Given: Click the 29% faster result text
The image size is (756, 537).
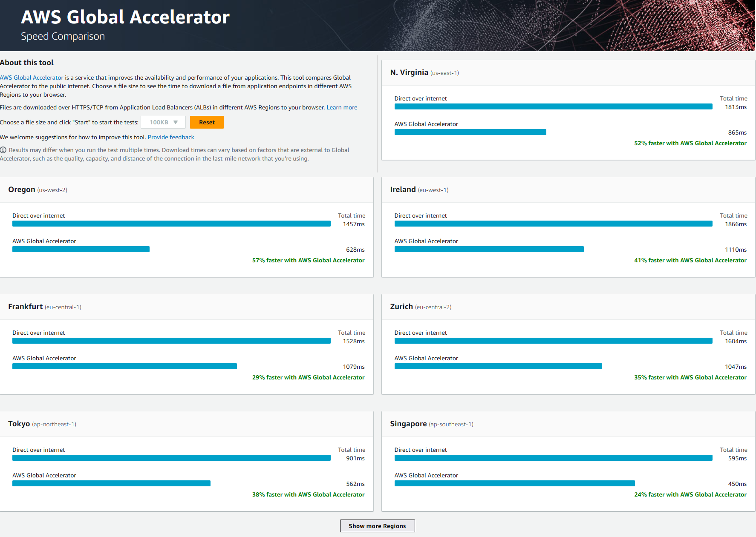Looking at the screenshot, I should [309, 377].
